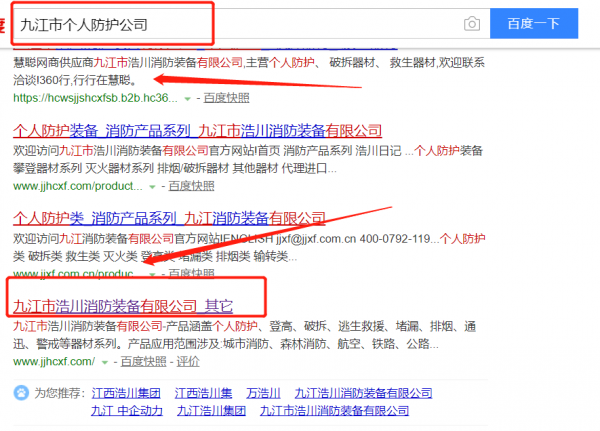The width and height of the screenshot is (600, 431).
Task: Select recommended search 九江浩川集团
Action: (211, 410)
